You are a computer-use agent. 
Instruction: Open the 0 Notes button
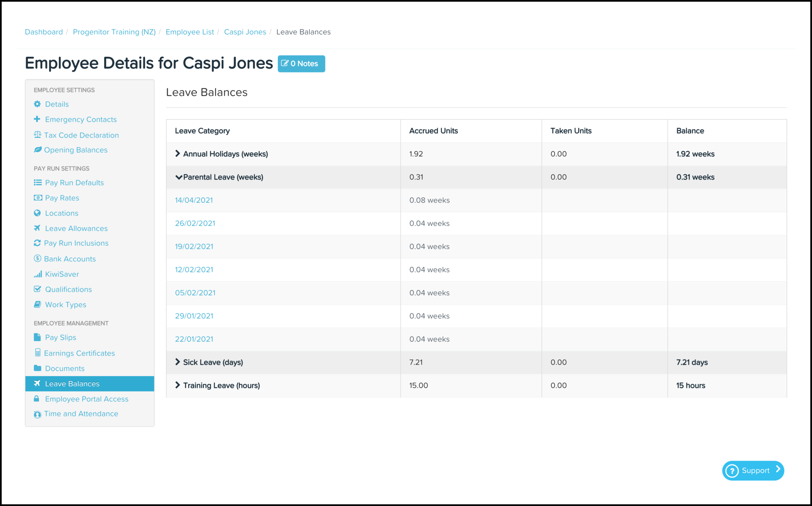(x=301, y=64)
